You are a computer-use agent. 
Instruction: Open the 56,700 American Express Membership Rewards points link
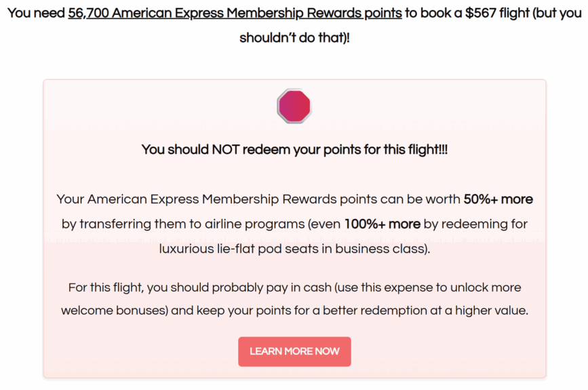tap(235, 13)
